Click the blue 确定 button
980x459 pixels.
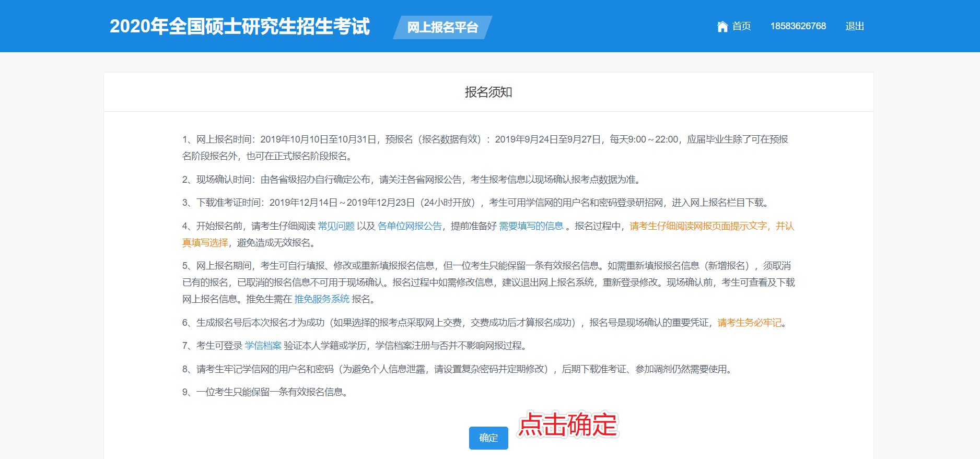tap(488, 438)
